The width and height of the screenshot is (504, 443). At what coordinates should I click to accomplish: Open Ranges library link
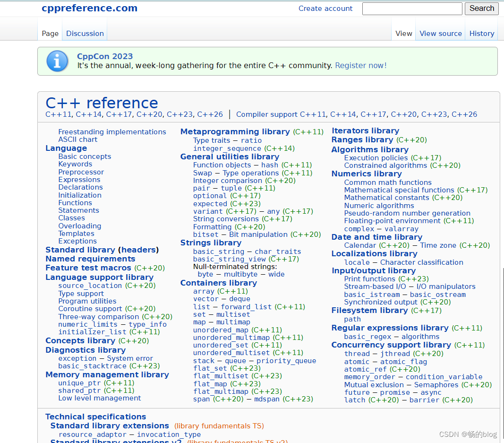(x=362, y=140)
